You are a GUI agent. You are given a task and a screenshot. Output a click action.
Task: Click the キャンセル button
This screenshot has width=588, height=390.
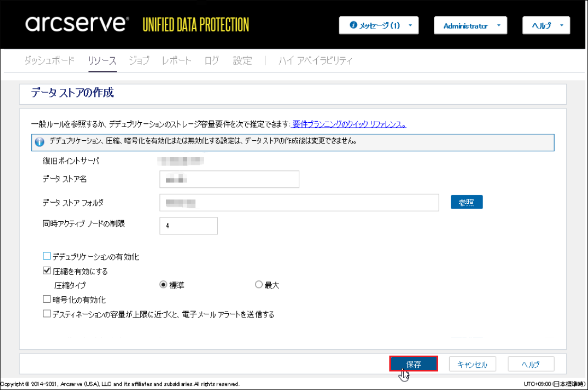click(473, 364)
